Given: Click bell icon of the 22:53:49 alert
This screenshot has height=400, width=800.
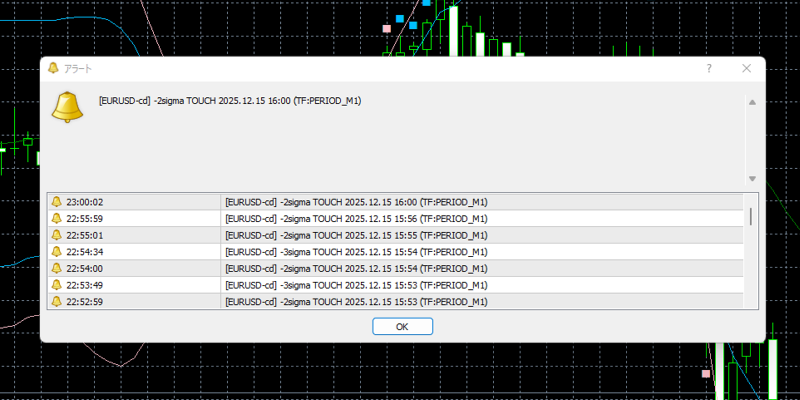Looking at the screenshot, I should (x=57, y=284).
